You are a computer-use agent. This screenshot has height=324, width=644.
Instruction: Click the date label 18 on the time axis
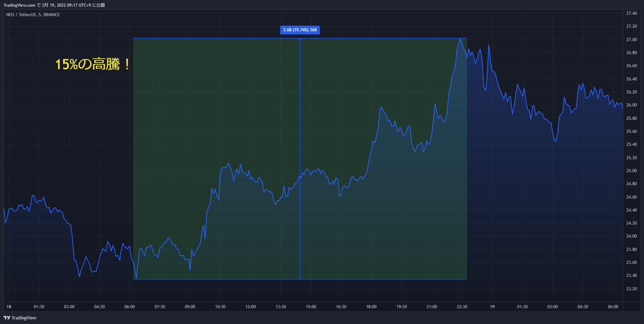click(9, 307)
